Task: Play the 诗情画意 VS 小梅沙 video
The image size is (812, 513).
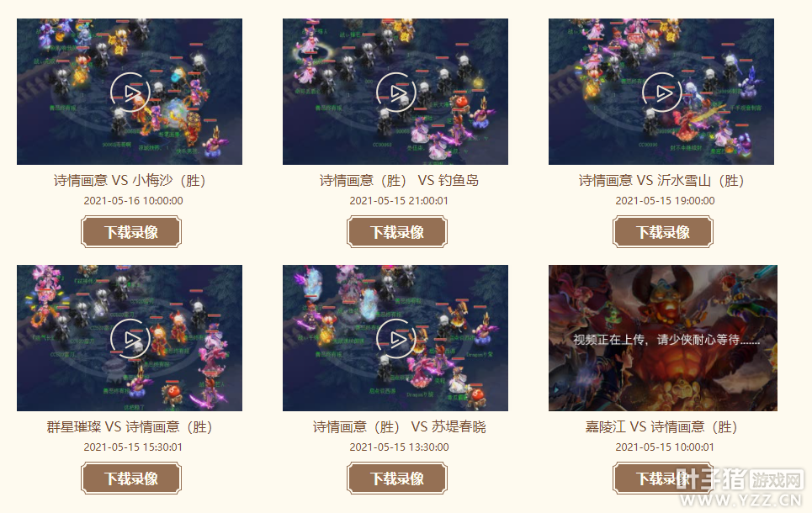Action: tap(130, 92)
